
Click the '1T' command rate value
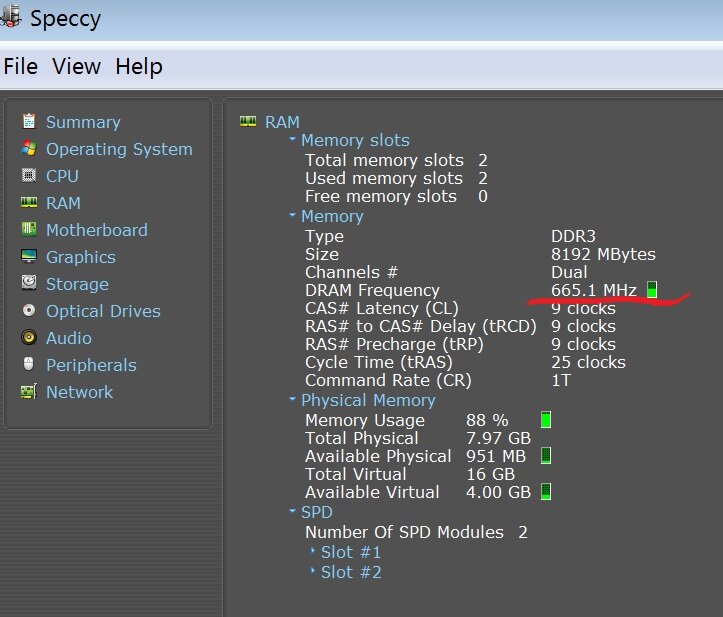pos(561,380)
